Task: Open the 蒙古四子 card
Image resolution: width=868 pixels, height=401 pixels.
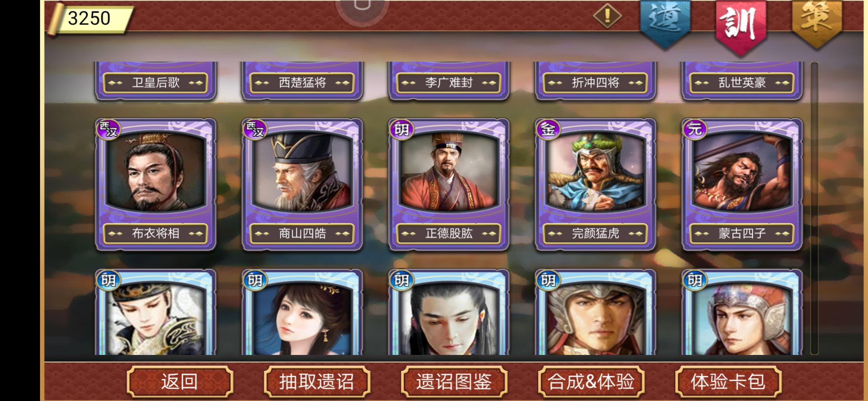Action: [742, 185]
